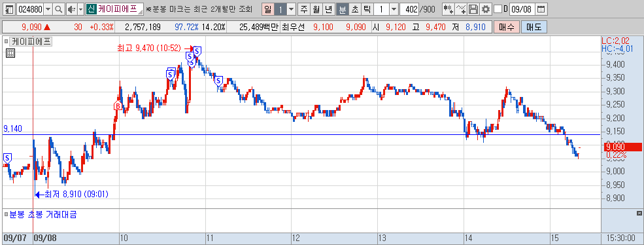The width and height of the screenshot is (644, 245).
Task: Click the 97.72% value
Action: coord(186,27)
